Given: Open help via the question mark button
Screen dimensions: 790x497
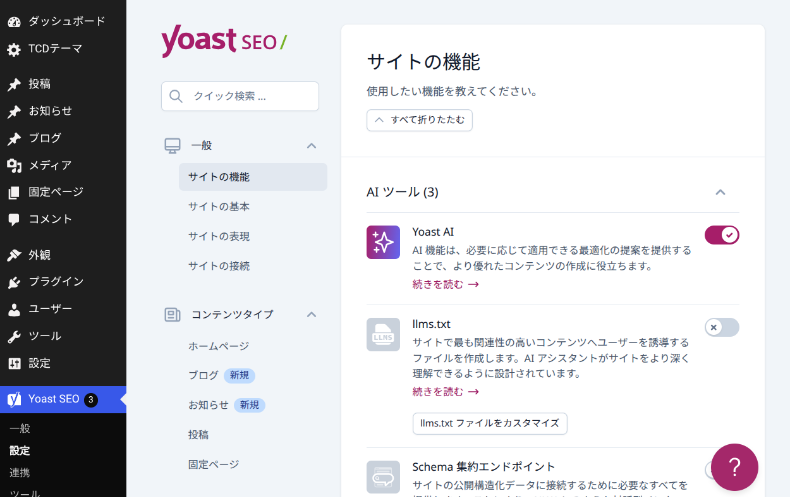Looking at the screenshot, I should click(735, 467).
